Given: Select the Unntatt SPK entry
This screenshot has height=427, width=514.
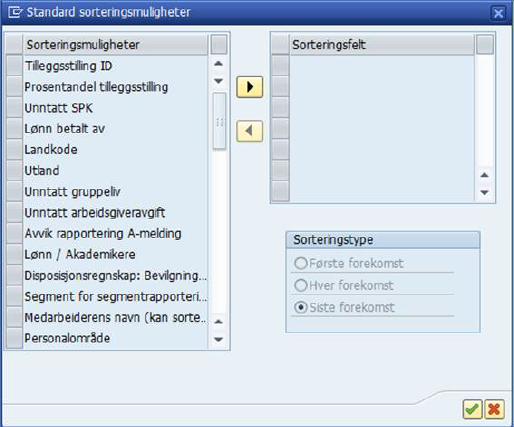Looking at the screenshot, I should pyautogui.click(x=115, y=108).
